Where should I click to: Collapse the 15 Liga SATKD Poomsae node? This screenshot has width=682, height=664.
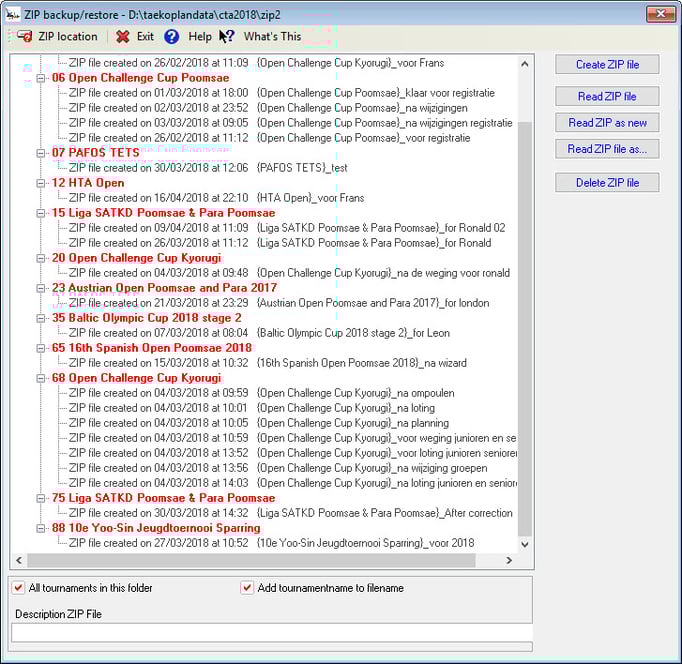pyautogui.click(x=41, y=213)
